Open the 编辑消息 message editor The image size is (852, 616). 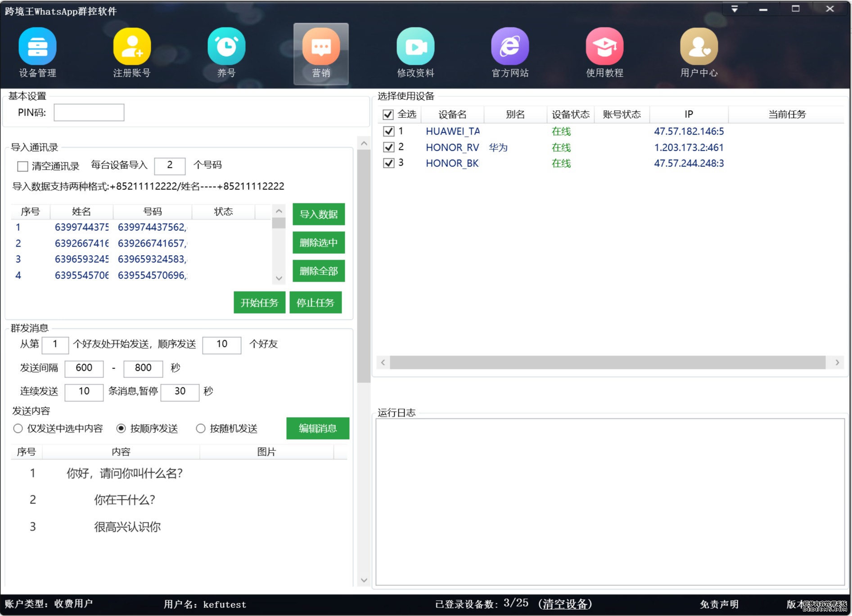(317, 428)
